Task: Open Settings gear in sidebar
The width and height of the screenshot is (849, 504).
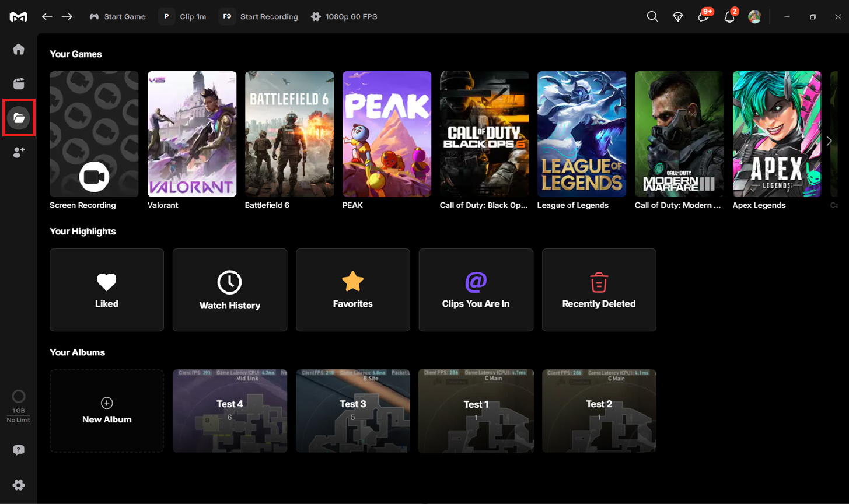Action: pos(19,485)
